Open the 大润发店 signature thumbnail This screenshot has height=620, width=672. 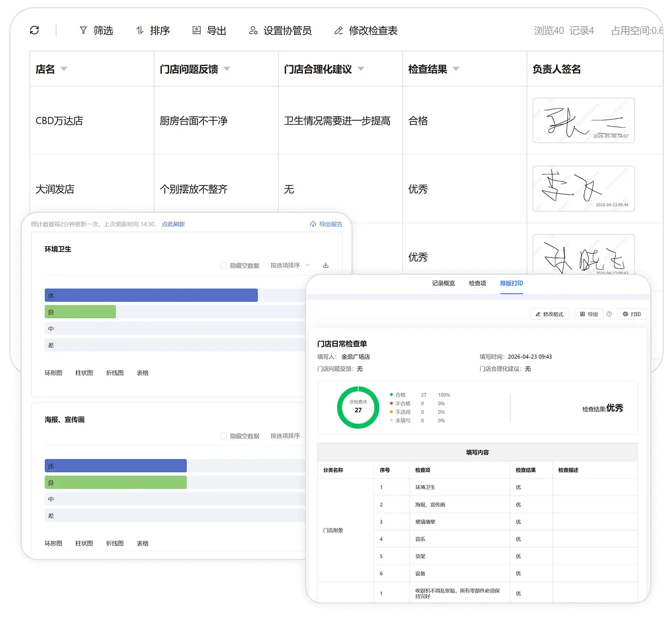pos(584,189)
